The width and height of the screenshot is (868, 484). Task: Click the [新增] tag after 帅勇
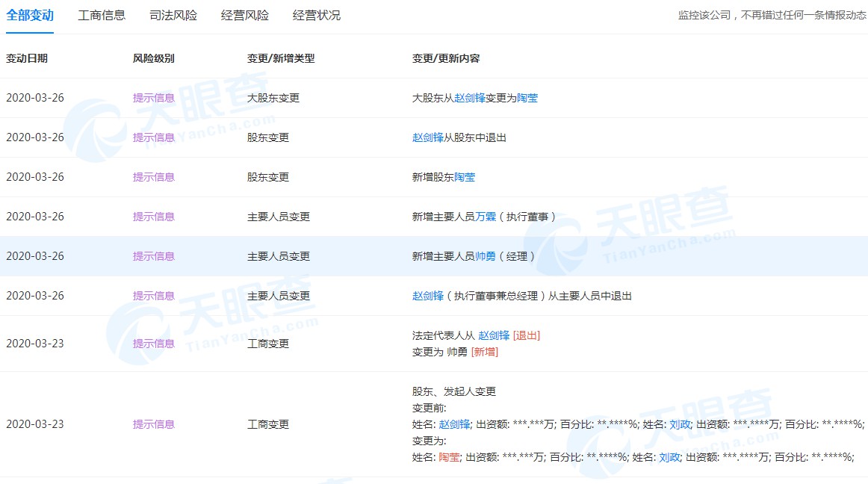pyautogui.click(x=484, y=353)
